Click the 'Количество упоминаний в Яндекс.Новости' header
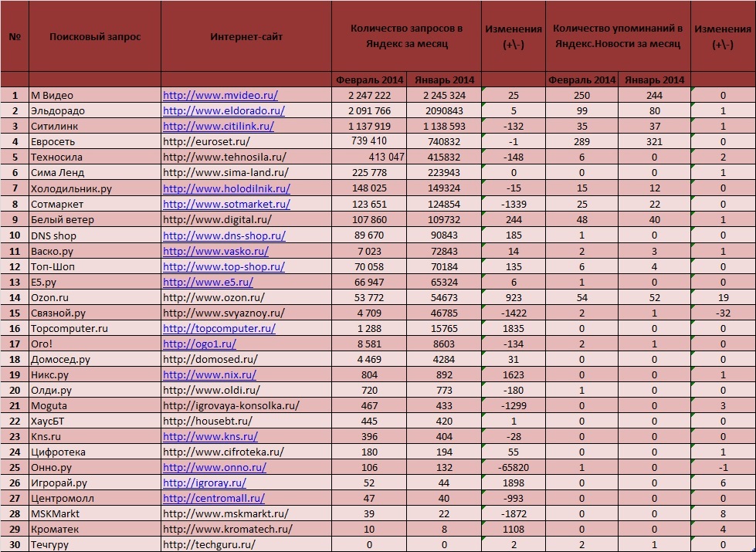 coord(618,36)
